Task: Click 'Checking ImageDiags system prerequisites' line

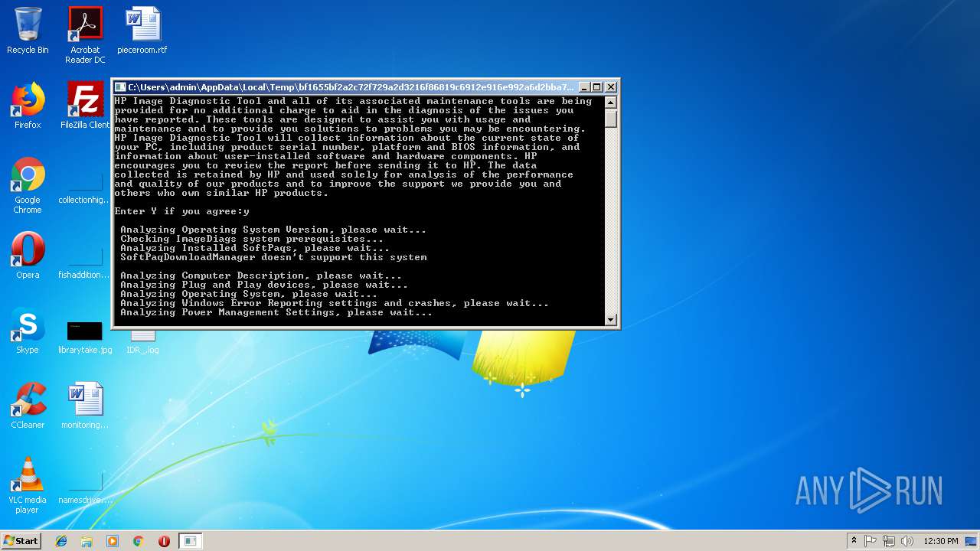Action: coord(252,239)
